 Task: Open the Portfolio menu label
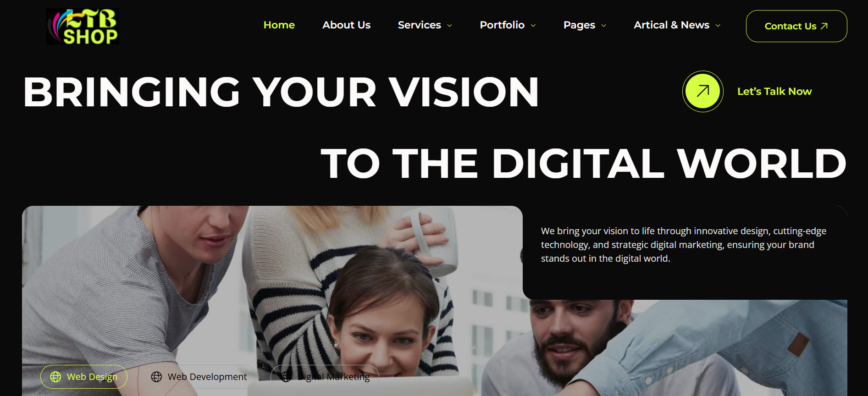(x=502, y=25)
